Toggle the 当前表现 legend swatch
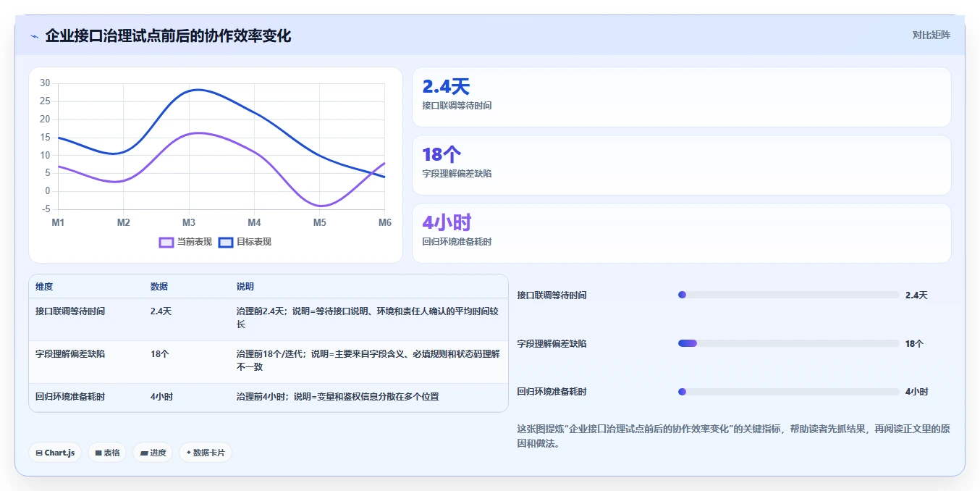The height and width of the screenshot is (491, 980). (x=166, y=242)
